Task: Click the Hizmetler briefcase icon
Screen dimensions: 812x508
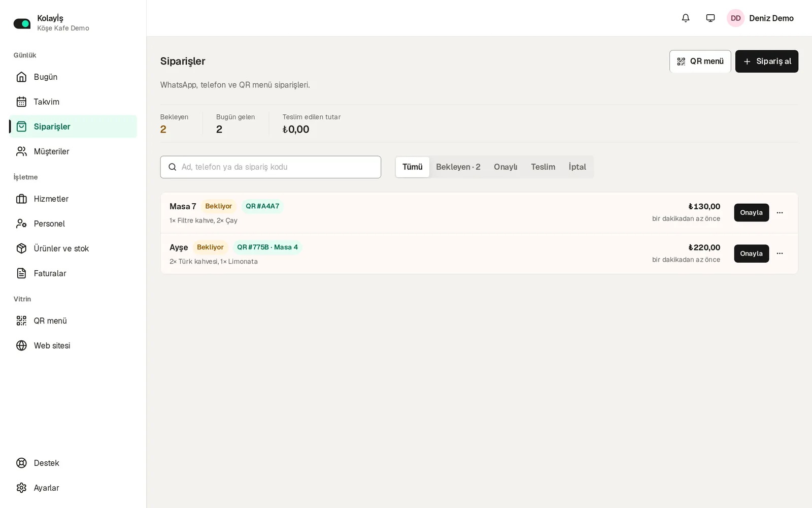Action: click(21, 199)
